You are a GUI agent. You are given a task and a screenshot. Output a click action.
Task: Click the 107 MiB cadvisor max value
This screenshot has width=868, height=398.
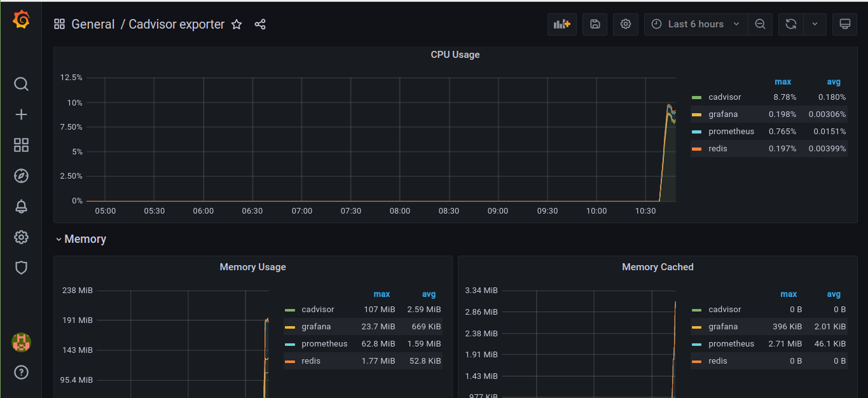380,310
